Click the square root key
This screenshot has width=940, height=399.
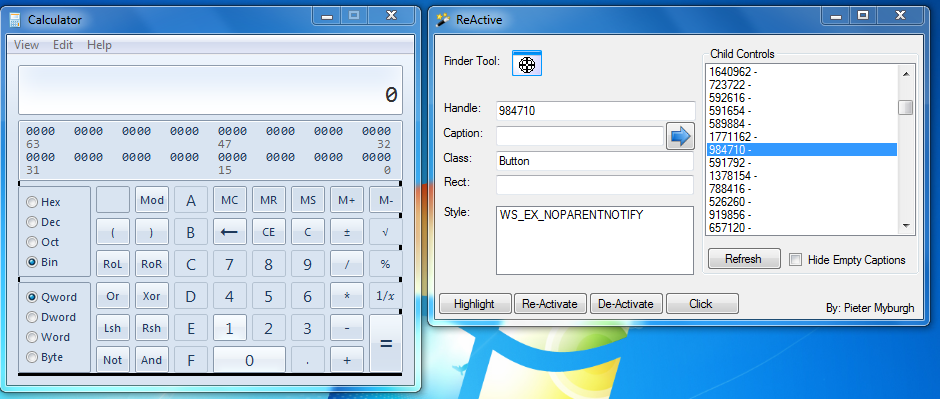[385, 232]
